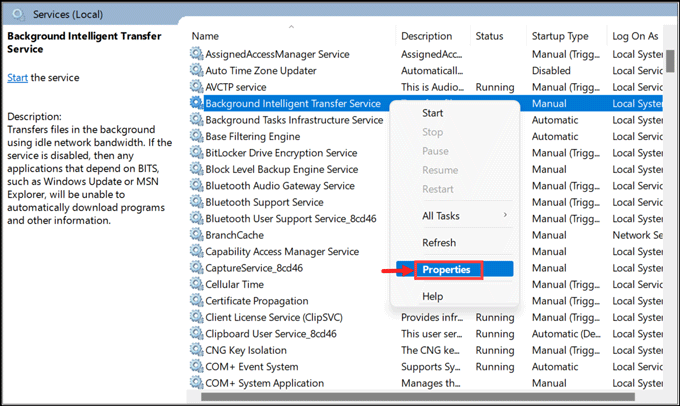Click the CNG Key Isolation gear icon
This screenshot has width=680, height=406.
(x=196, y=350)
